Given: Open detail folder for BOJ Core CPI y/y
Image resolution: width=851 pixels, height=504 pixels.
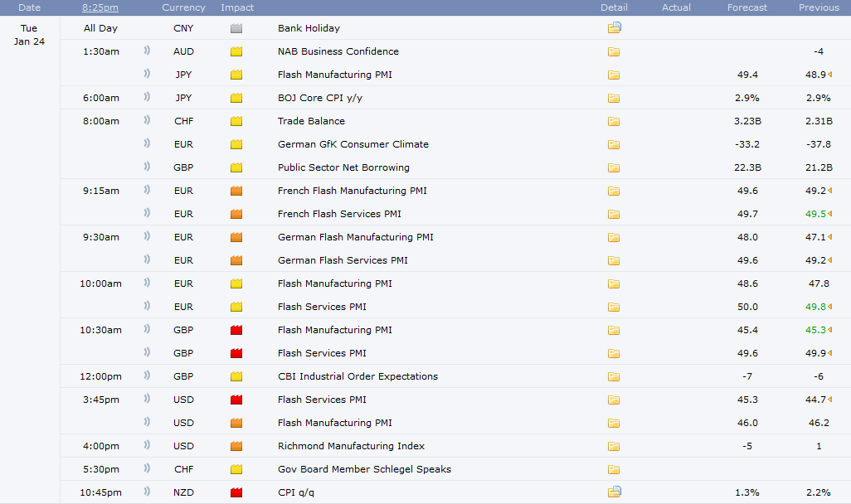Looking at the screenshot, I should [614, 98].
